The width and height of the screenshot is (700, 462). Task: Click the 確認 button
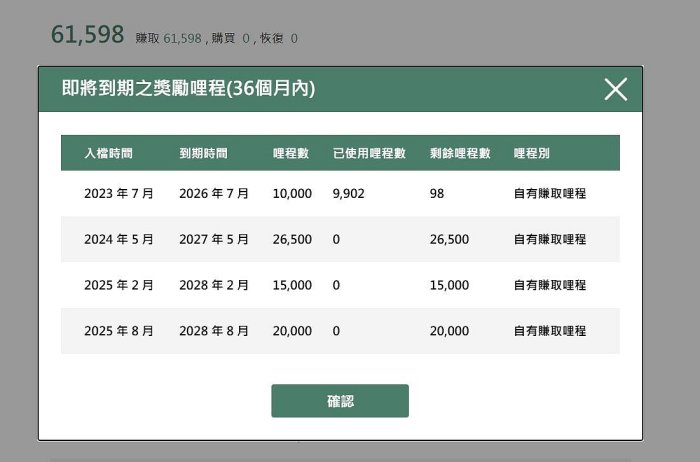pyautogui.click(x=340, y=401)
